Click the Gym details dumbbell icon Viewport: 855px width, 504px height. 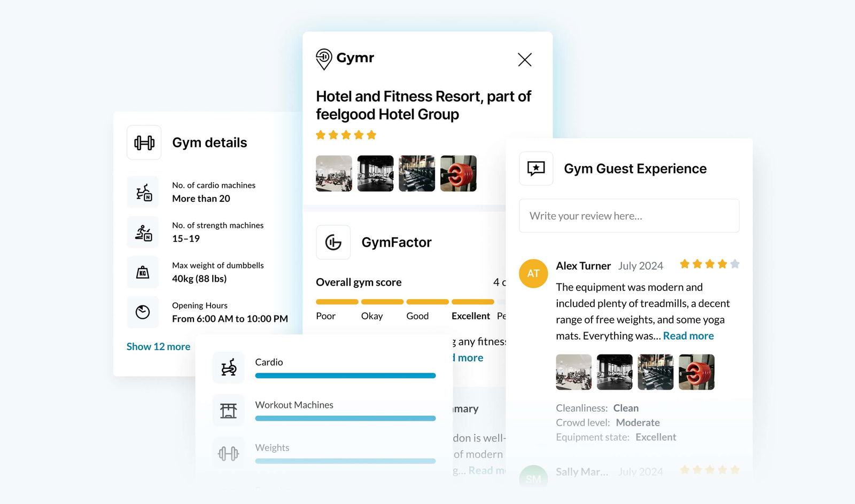tap(144, 143)
